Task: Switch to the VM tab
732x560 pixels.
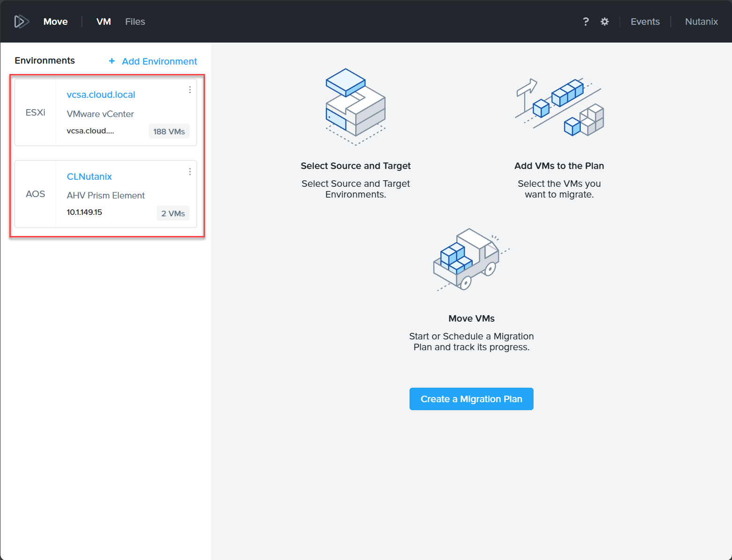Action: point(103,22)
